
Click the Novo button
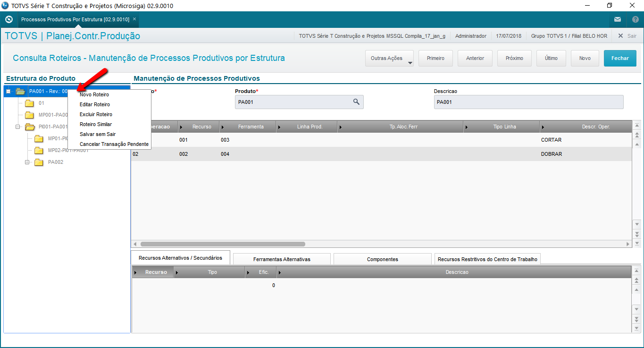coord(585,58)
